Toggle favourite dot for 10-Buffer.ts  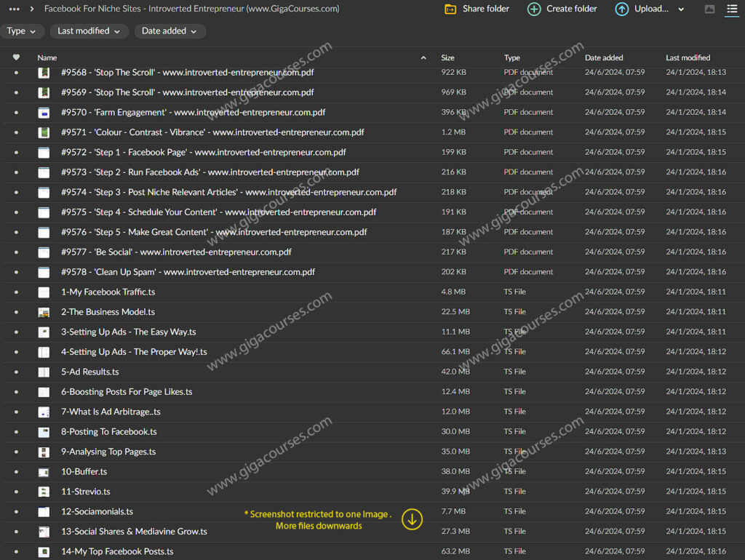click(17, 472)
